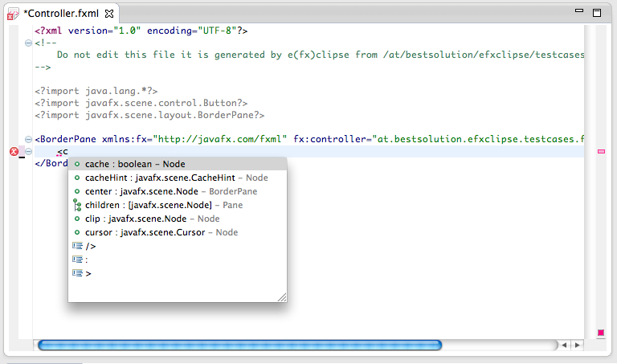Click the pink square at the ruler bottom
Viewport: 617px width, 364px height.
coord(600,332)
